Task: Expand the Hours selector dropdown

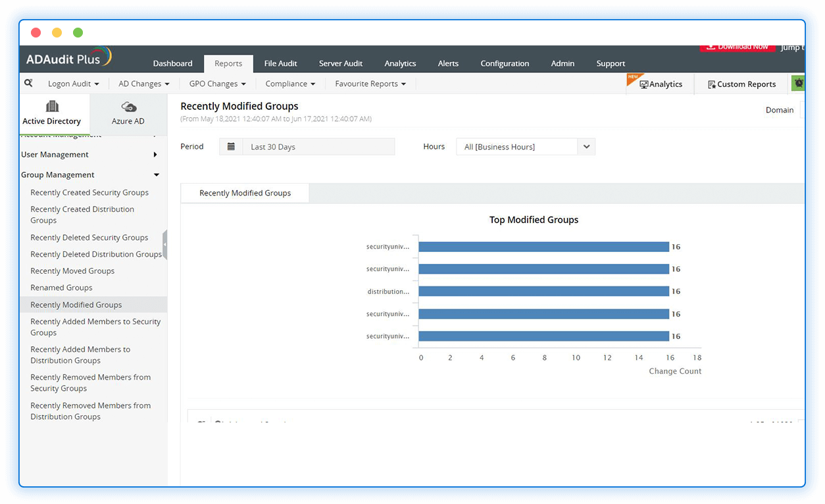Action: (586, 146)
